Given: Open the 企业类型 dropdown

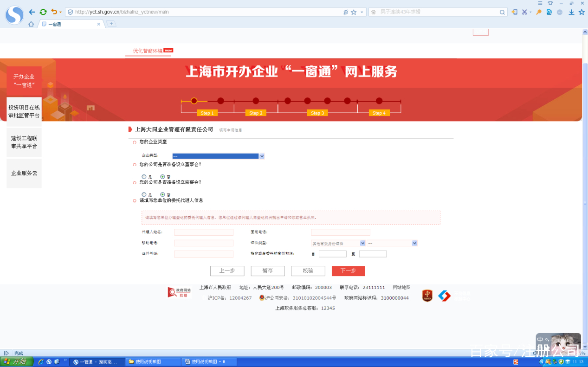Looking at the screenshot, I should pyautogui.click(x=218, y=156).
